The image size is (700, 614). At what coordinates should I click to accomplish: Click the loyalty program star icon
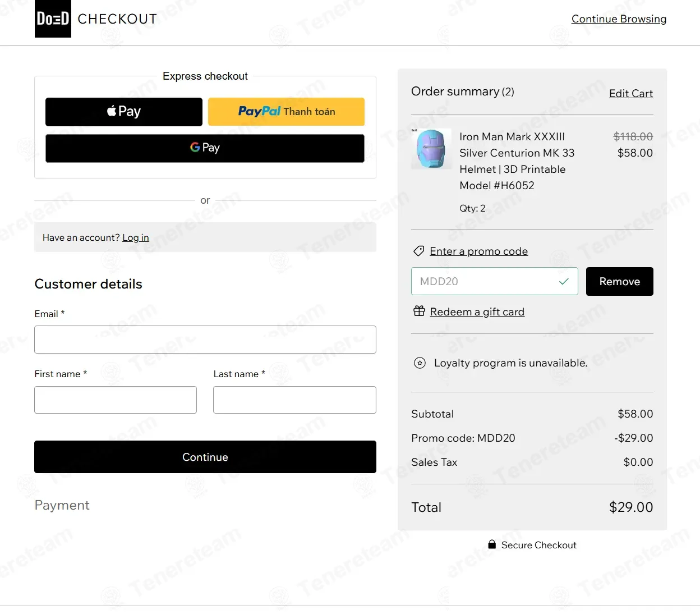tap(420, 363)
